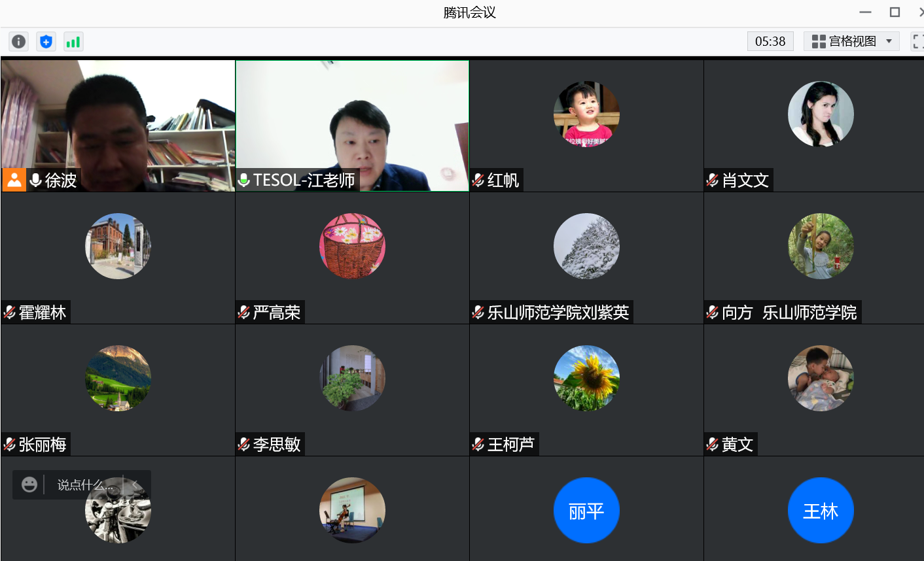This screenshot has height=561, width=924.
Task: Click the muted mic icon beside 红帆
Action: point(478,180)
